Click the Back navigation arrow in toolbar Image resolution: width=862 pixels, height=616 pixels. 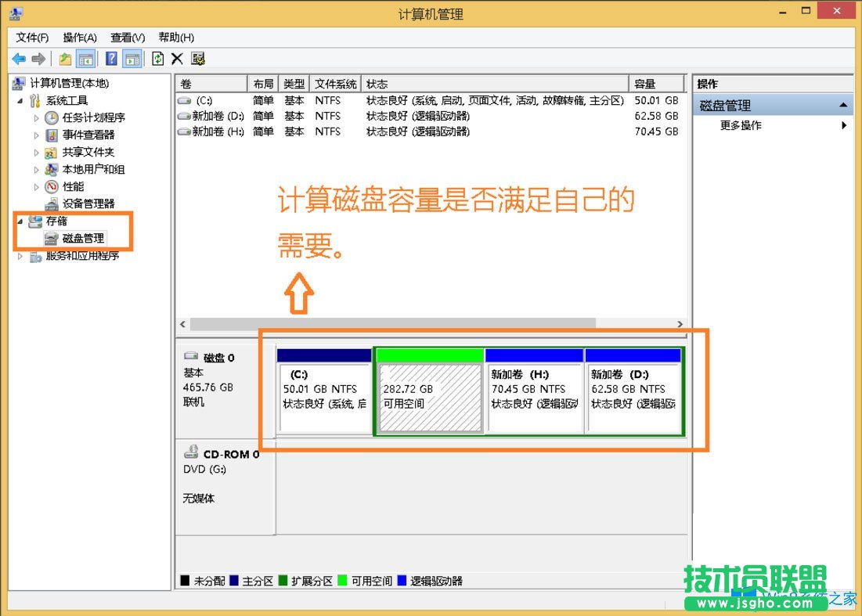[x=17, y=59]
